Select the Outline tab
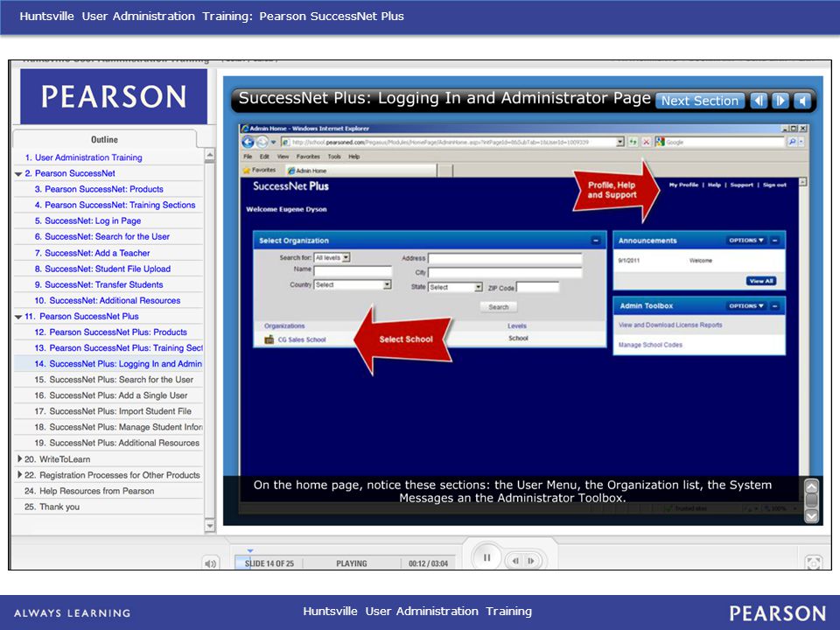840x630 pixels. pyautogui.click(x=104, y=139)
